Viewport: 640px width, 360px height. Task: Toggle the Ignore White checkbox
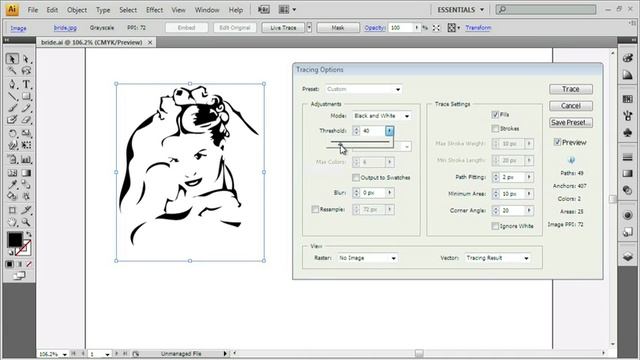pos(495,226)
